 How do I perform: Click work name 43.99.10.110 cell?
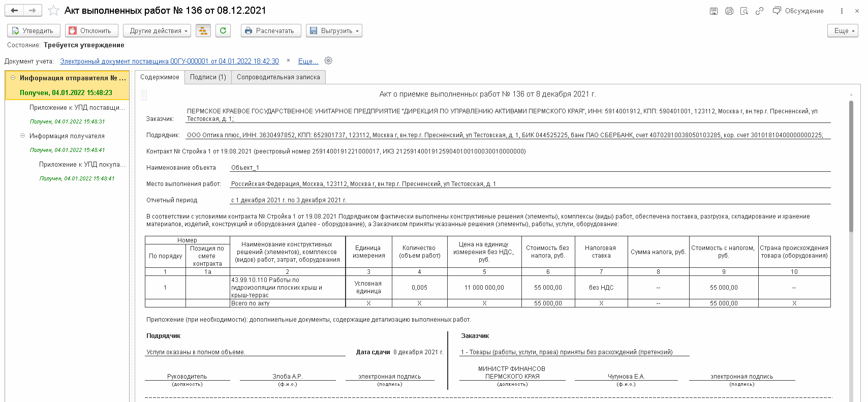click(x=288, y=288)
